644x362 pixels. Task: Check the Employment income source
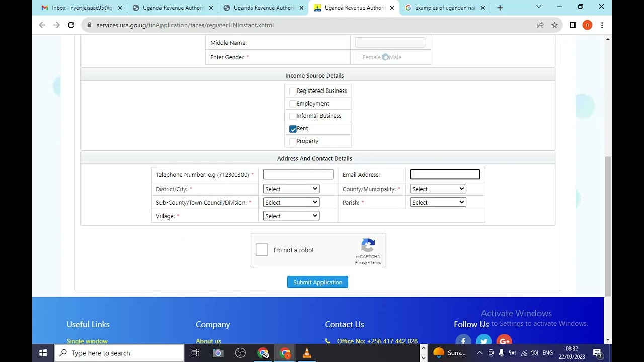click(293, 104)
